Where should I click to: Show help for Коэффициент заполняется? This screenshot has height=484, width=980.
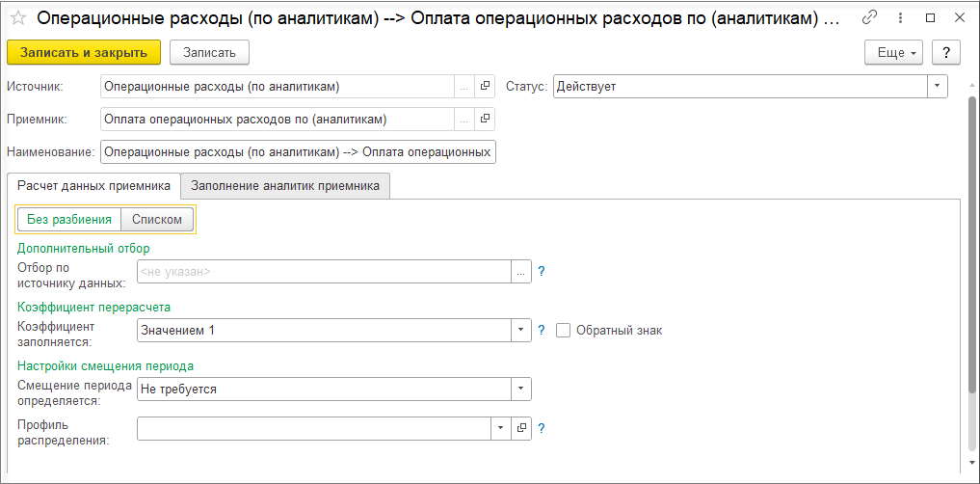(542, 331)
